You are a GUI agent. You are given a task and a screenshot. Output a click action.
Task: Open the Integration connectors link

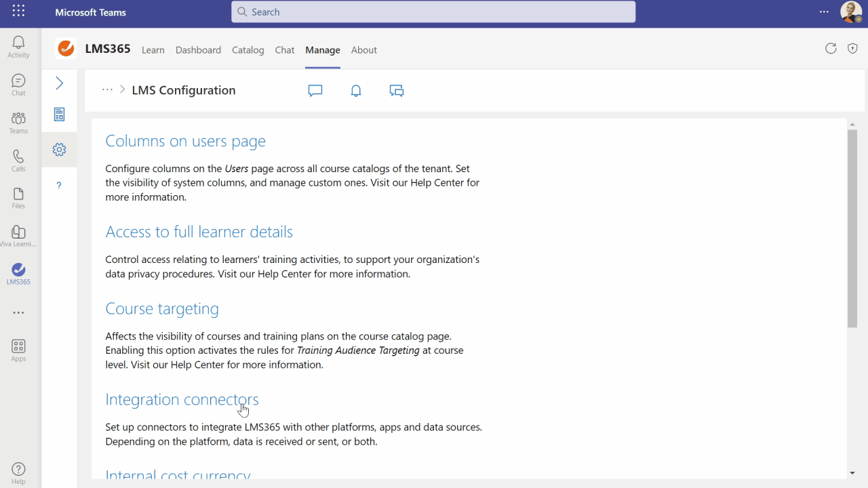coord(182,399)
